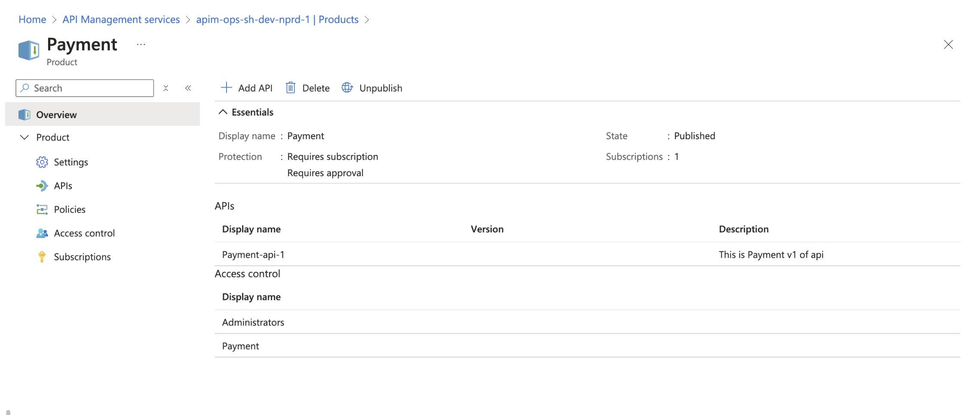Screen dimensions: 980x415
Task: Click Delete in the toolbar
Action: point(308,88)
